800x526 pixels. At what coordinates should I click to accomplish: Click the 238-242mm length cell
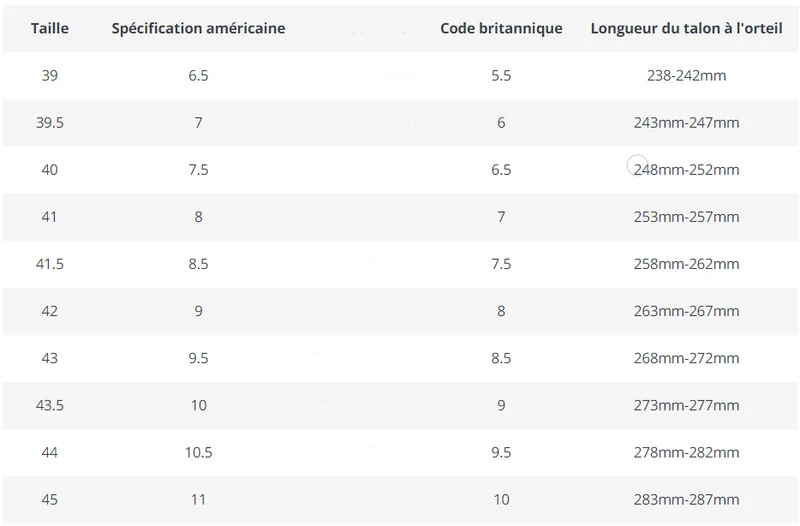[x=686, y=76]
